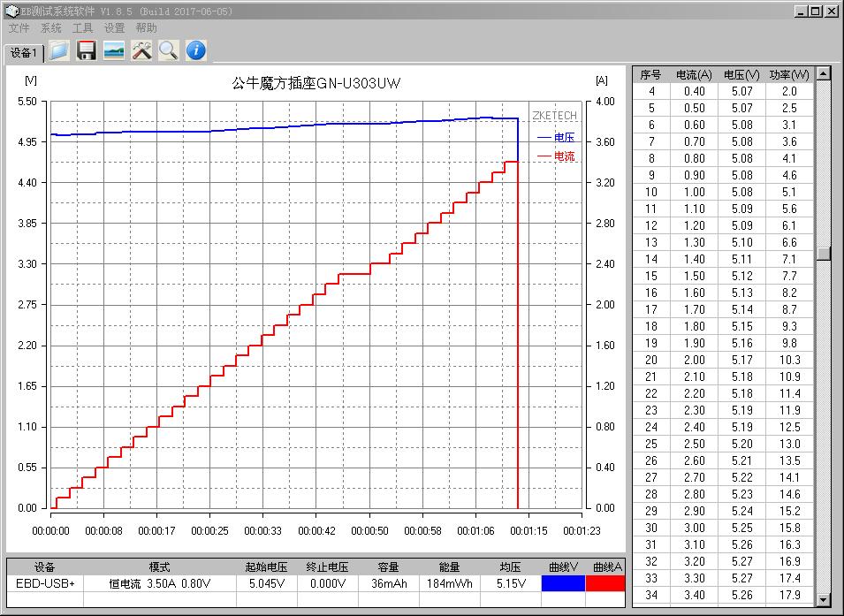Click the application title bar icon
The image size is (844, 616).
pos(11,11)
